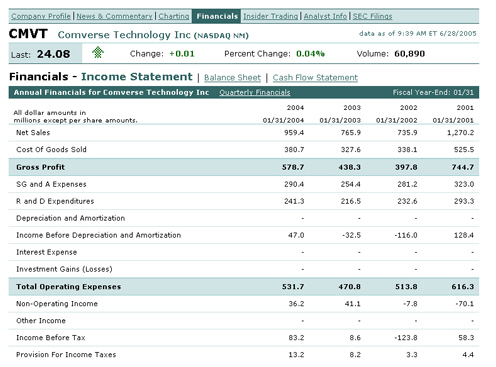Screen dimensions: 496x367
Task: Open the Company Profile tab
Action: tap(41, 16)
